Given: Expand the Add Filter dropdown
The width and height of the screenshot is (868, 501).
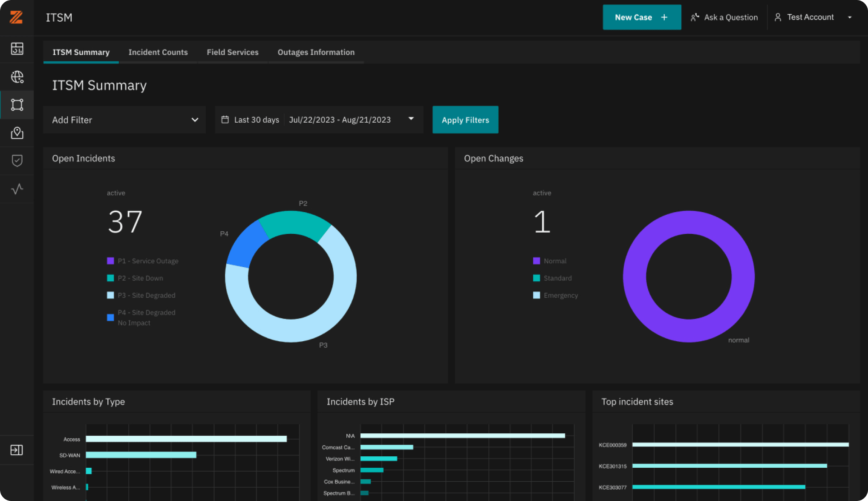Looking at the screenshot, I should click(124, 120).
